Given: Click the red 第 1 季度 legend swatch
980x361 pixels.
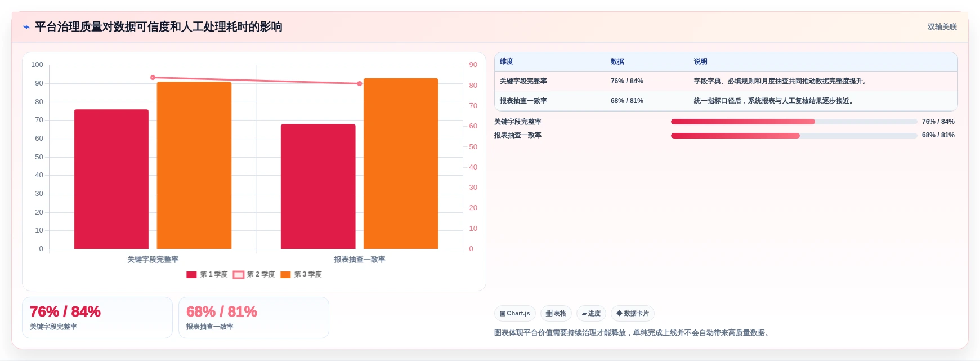Looking at the screenshot, I should (x=191, y=275).
